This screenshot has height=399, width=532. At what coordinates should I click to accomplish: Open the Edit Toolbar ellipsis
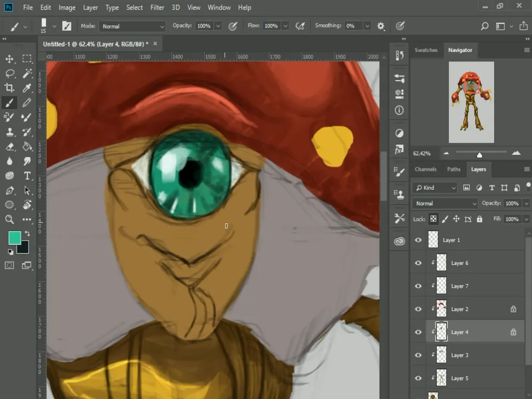[27, 220]
